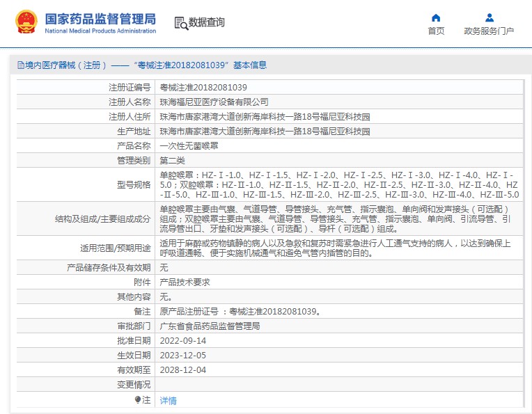Viewport: 532px width, 414px height.
Task: Click the registrant name 珠海福尼亚医疗设备有限公司
Action: point(214,102)
